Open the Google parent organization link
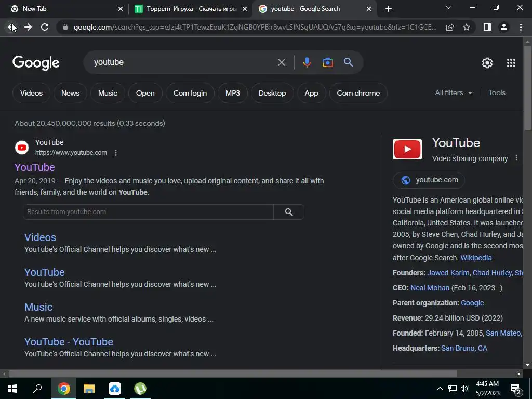This screenshot has width=532, height=399. coord(472,303)
